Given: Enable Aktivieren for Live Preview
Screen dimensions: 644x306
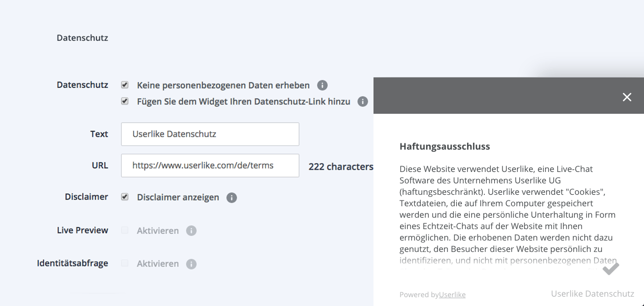Looking at the screenshot, I should [124, 230].
